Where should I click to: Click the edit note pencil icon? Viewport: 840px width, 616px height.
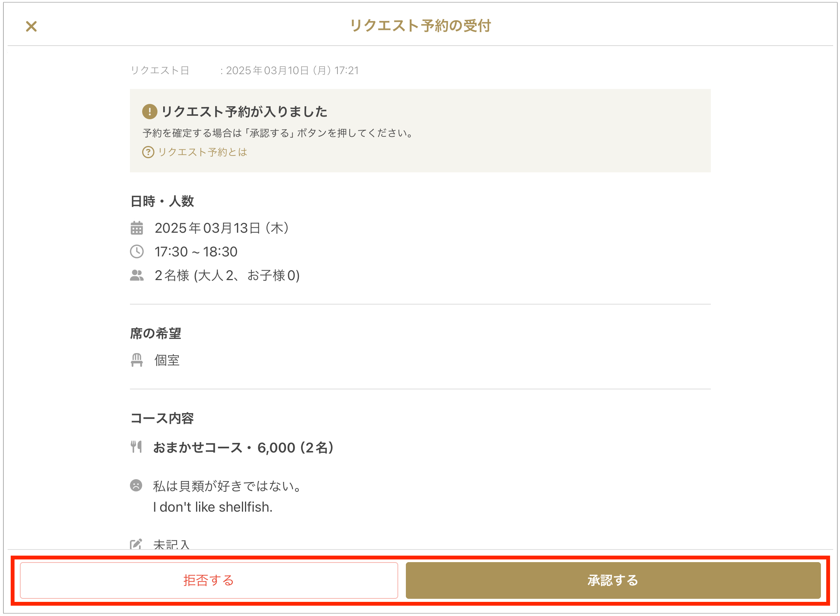(136, 544)
